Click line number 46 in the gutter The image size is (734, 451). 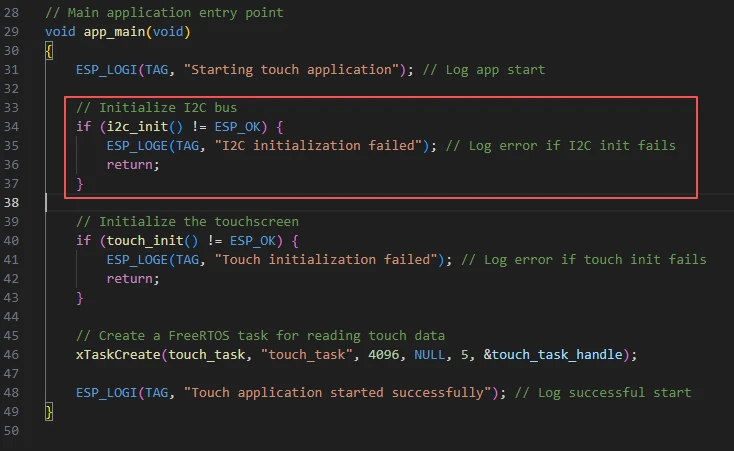(12, 354)
